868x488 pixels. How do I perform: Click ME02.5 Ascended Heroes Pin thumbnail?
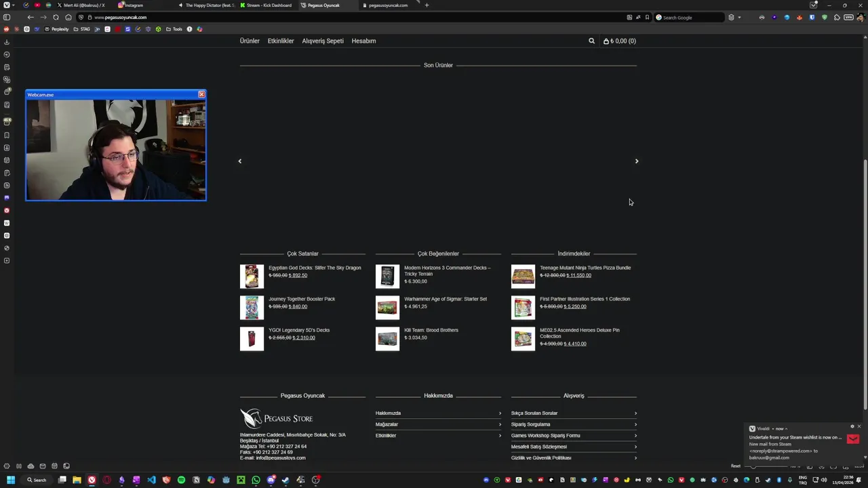[x=523, y=339]
